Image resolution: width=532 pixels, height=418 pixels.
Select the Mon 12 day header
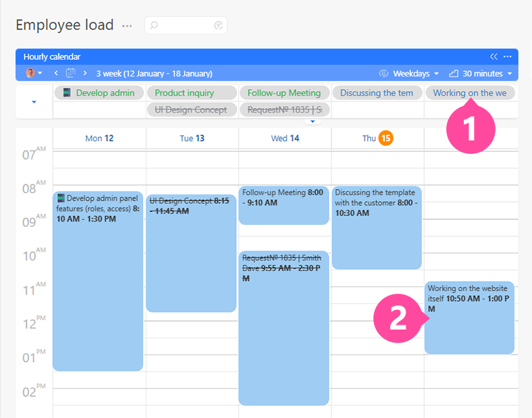click(99, 138)
